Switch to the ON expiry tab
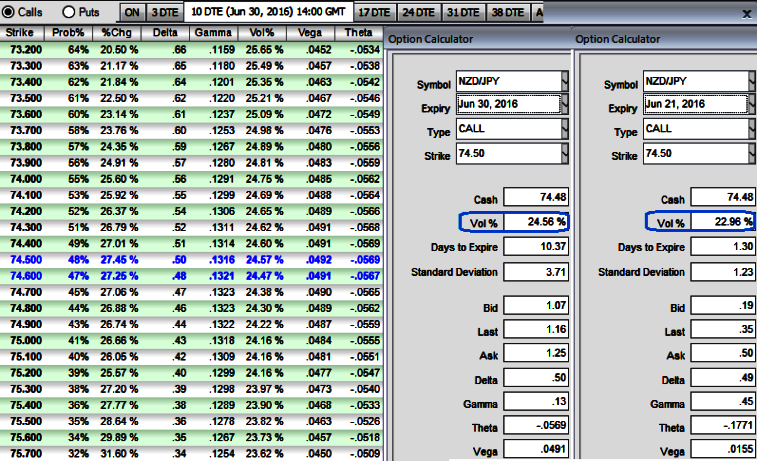Image resolution: width=757 pixels, height=461 pixels. pos(132,13)
